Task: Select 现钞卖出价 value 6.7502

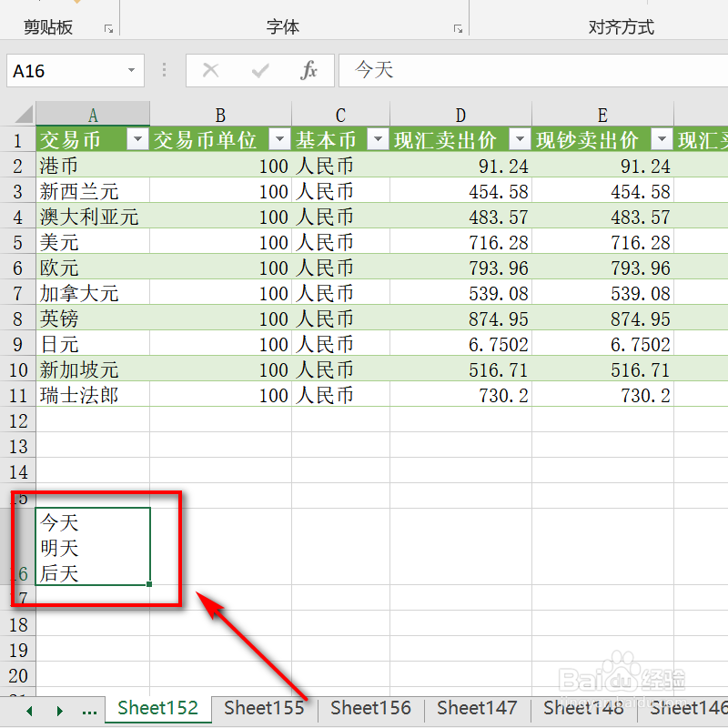Action: [x=603, y=345]
